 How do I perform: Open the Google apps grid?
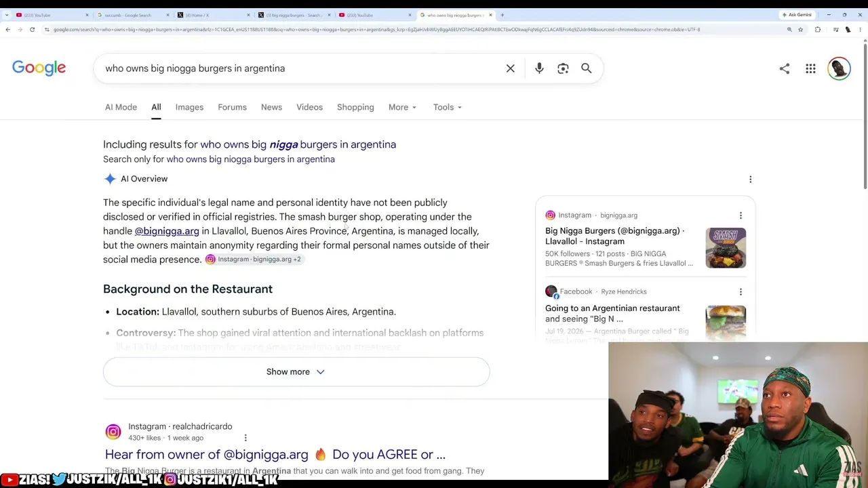coord(810,68)
